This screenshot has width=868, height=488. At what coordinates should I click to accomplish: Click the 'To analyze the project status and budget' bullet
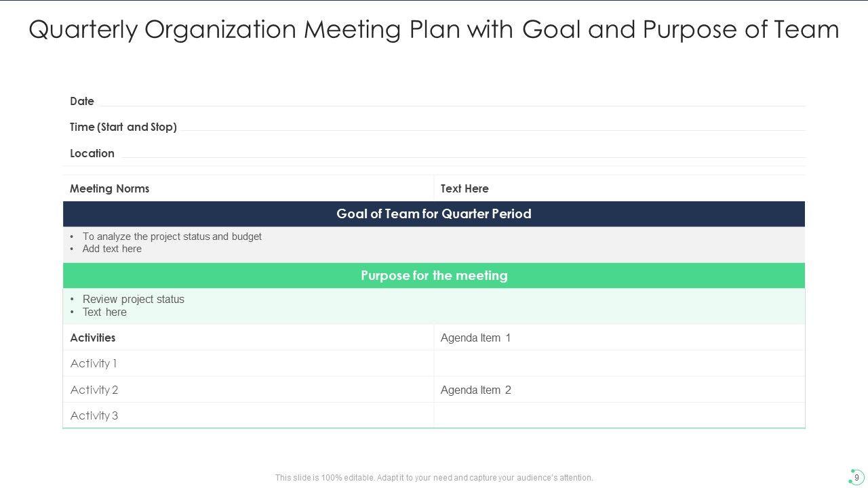172,237
